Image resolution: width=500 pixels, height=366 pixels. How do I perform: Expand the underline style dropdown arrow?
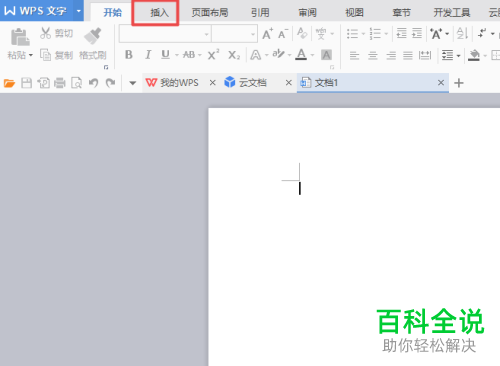coord(177,55)
